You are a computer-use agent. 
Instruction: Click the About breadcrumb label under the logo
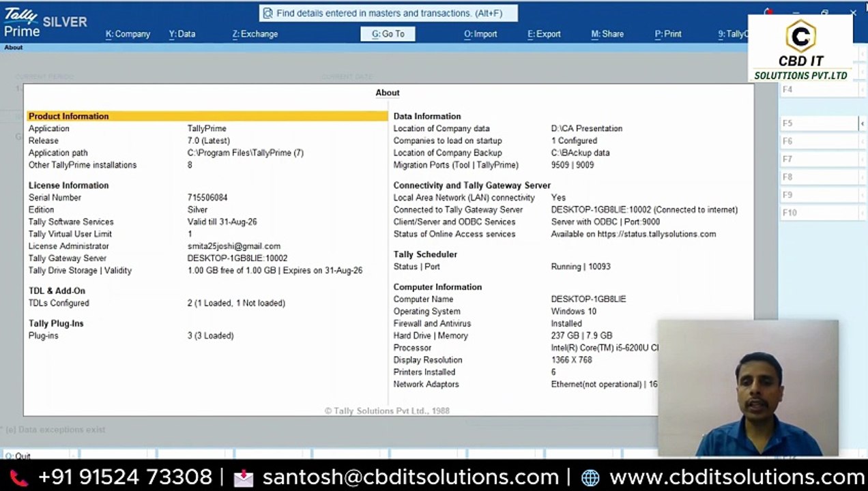click(14, 48)
